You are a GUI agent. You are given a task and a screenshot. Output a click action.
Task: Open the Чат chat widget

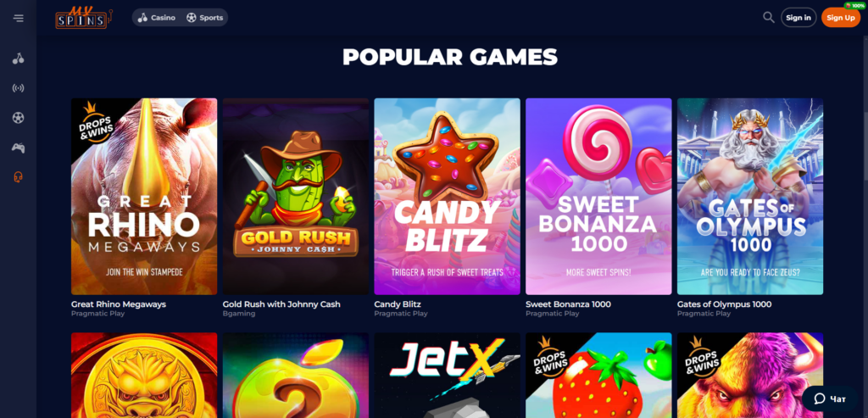pyautogui.click(x=830, y=398)
